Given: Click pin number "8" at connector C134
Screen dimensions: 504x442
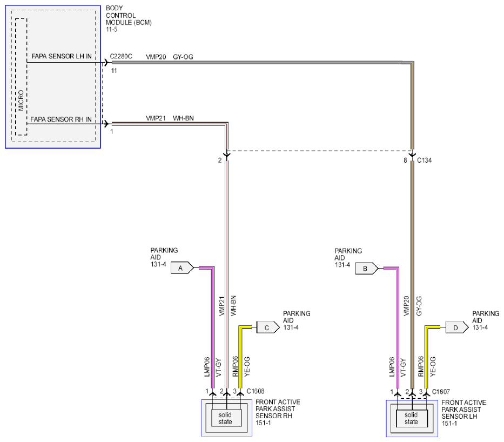Looking at the screenshot, I should (405, 160).
